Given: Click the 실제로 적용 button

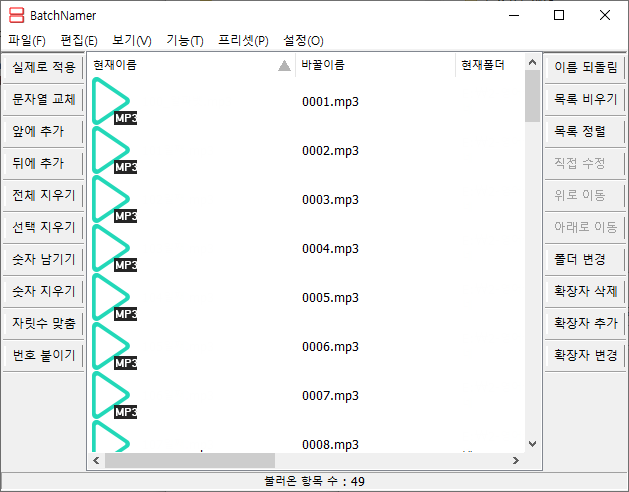Looking at the screenshot, I should coord(43,67).
